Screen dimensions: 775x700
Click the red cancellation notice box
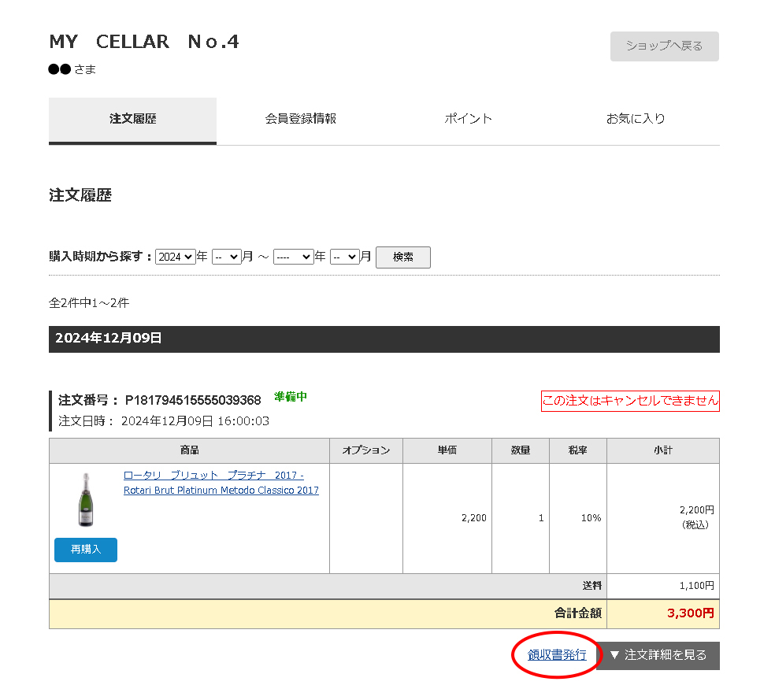pos(630,401)
